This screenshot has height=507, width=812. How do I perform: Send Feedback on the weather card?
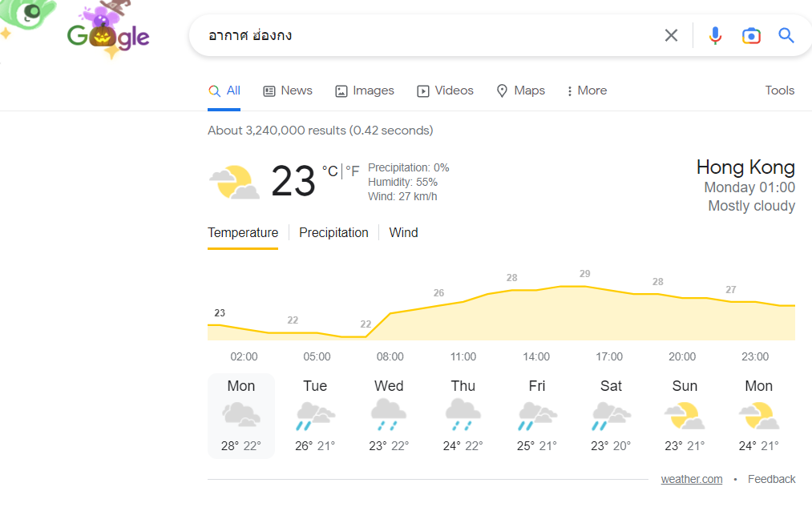(771, 479)
